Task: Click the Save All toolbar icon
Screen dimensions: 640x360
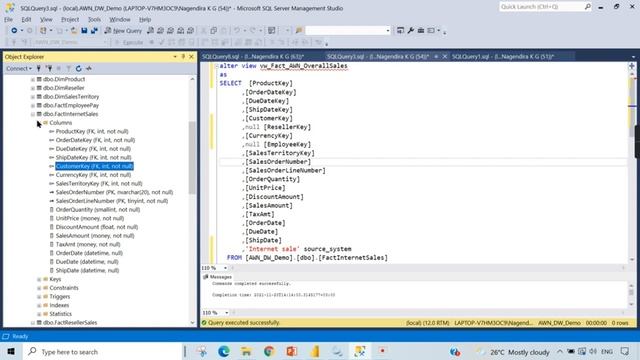Action: 94,31
